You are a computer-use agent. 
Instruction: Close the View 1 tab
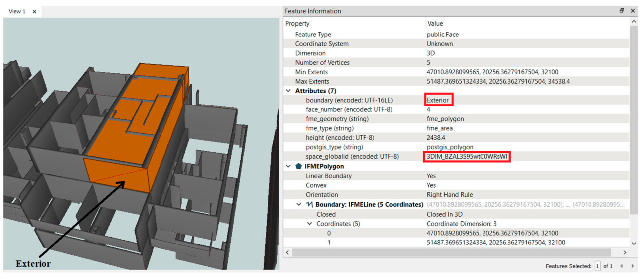(x=34, y=12)
